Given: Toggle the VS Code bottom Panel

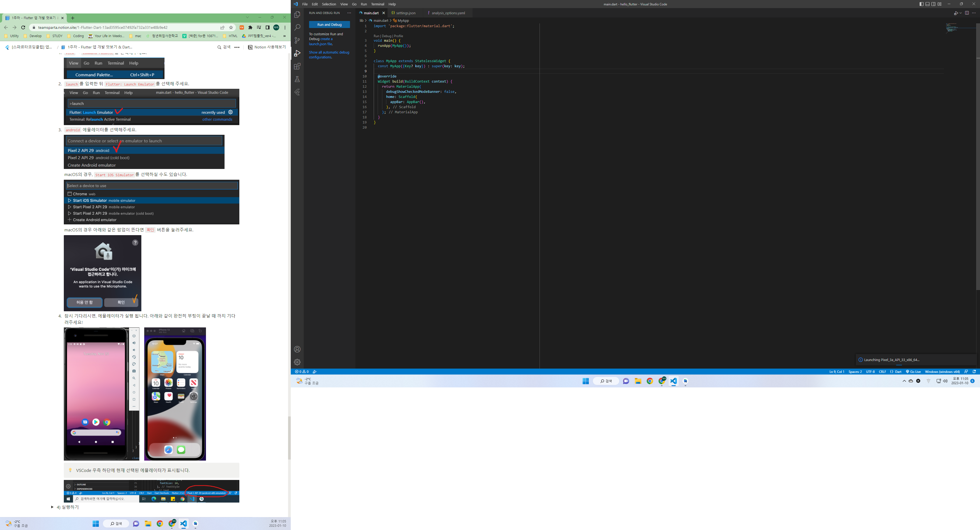Looking at the screenshot, I should (927, 4).
